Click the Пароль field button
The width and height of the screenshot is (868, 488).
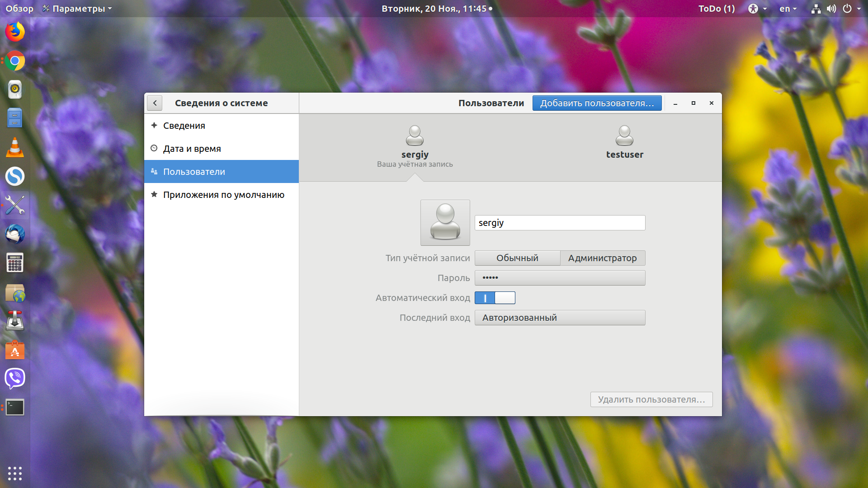pyautogui.click(x=560, y=278)
